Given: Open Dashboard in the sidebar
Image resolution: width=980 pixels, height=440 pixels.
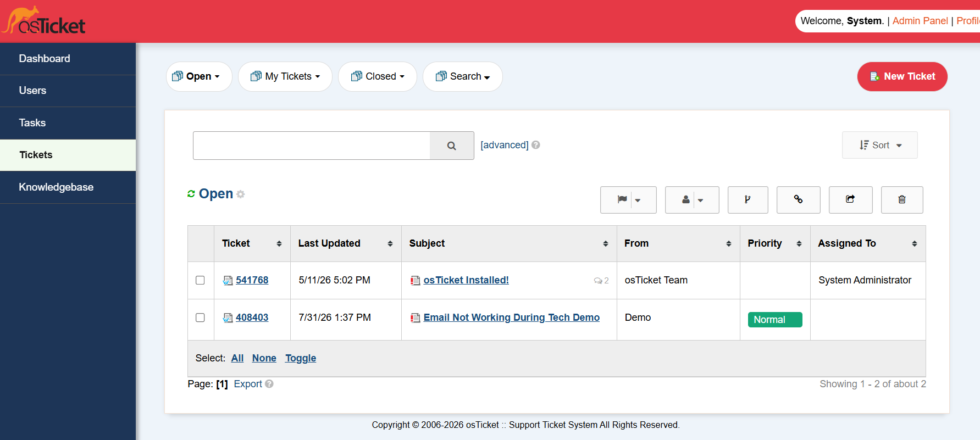Looking at the screenshot, I should (68, 59).
